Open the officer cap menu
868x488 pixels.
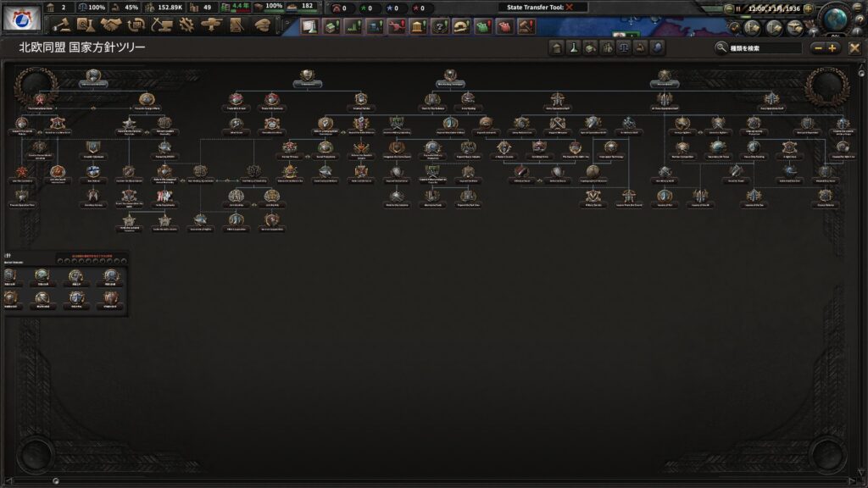click(262, 25)
